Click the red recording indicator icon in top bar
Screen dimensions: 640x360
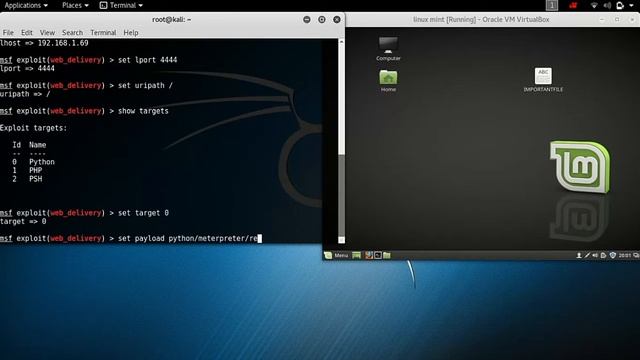click(573, 5)
